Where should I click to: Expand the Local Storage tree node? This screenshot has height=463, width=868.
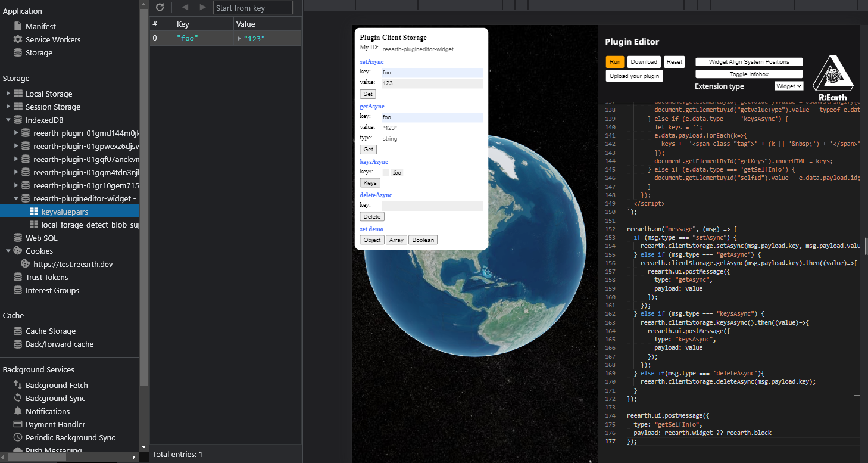coord(8,94)
